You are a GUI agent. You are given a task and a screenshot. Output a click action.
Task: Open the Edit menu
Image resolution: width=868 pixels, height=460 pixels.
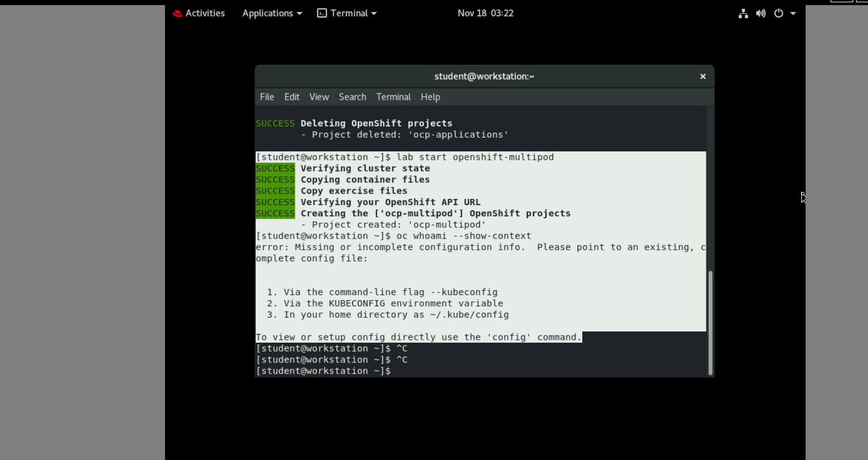point(291,97)
